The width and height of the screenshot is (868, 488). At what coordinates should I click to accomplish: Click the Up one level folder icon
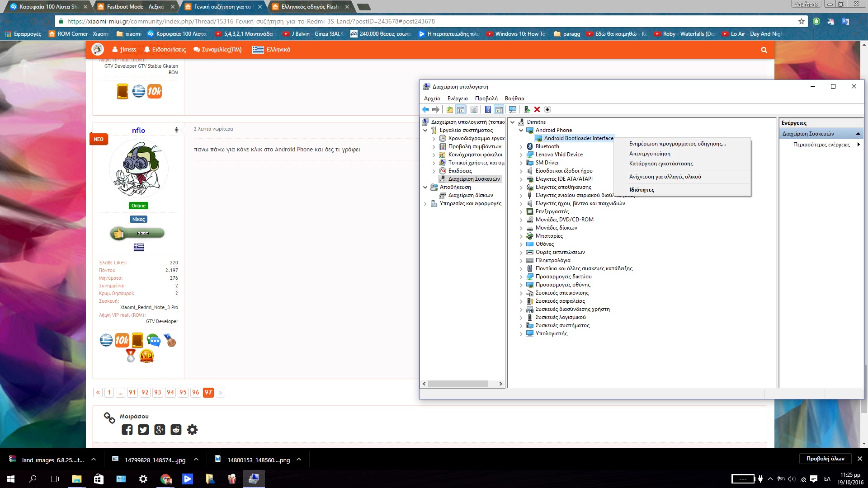pyautogui.click(x=449, y=109)
